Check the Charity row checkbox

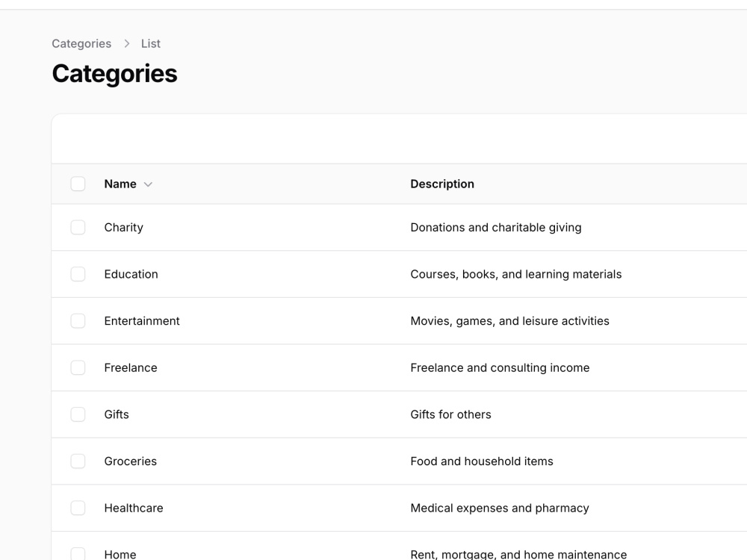click(x=78, y=227)
